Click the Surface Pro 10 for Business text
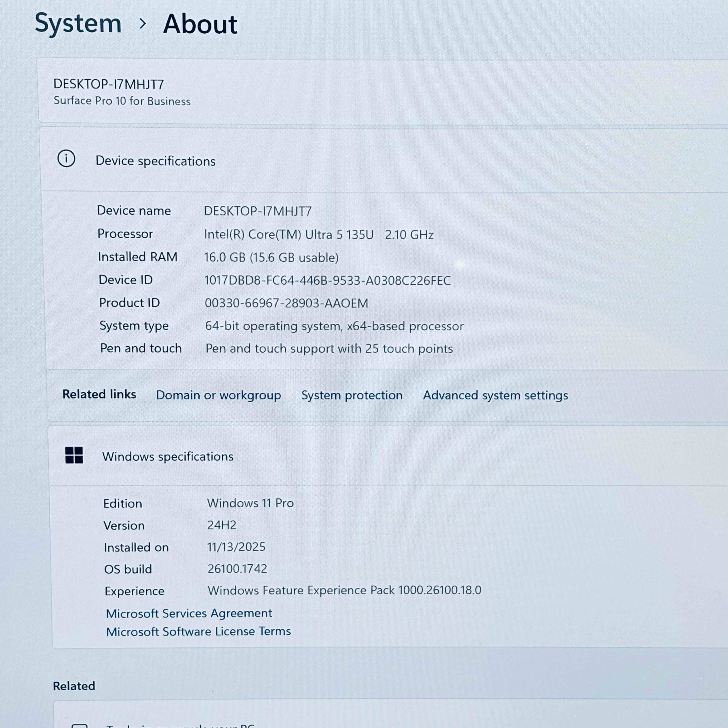 point(122,101)
